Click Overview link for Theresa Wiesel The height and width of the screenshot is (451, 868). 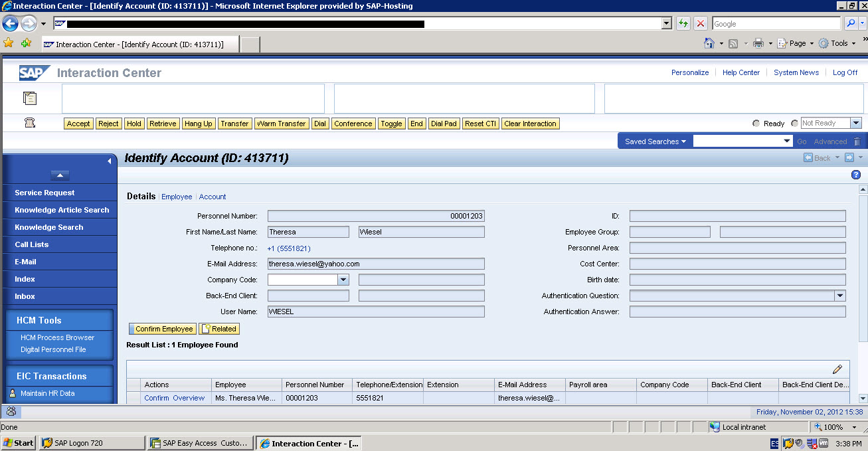click(189, 398)
